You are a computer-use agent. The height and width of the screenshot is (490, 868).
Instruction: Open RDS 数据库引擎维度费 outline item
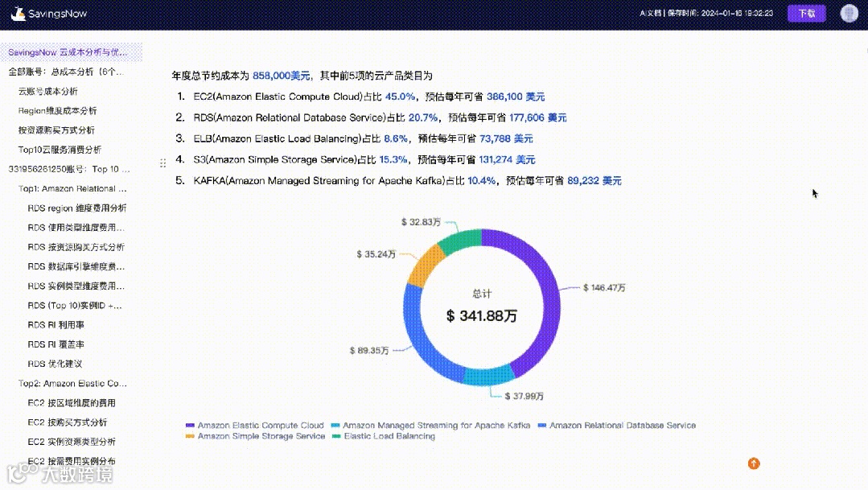[76, 266]
